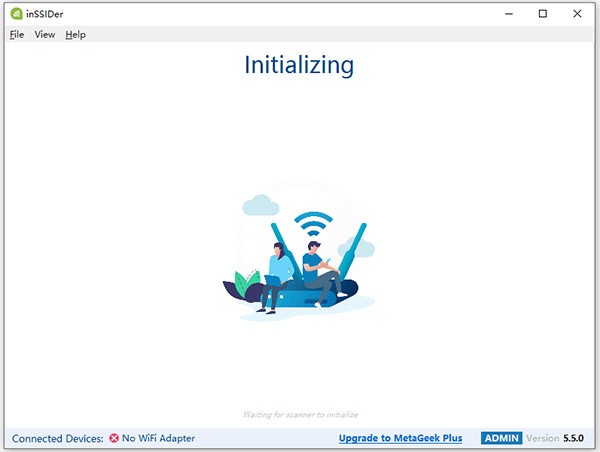
Task: Open the View menu
Action: tap(45, 34)
